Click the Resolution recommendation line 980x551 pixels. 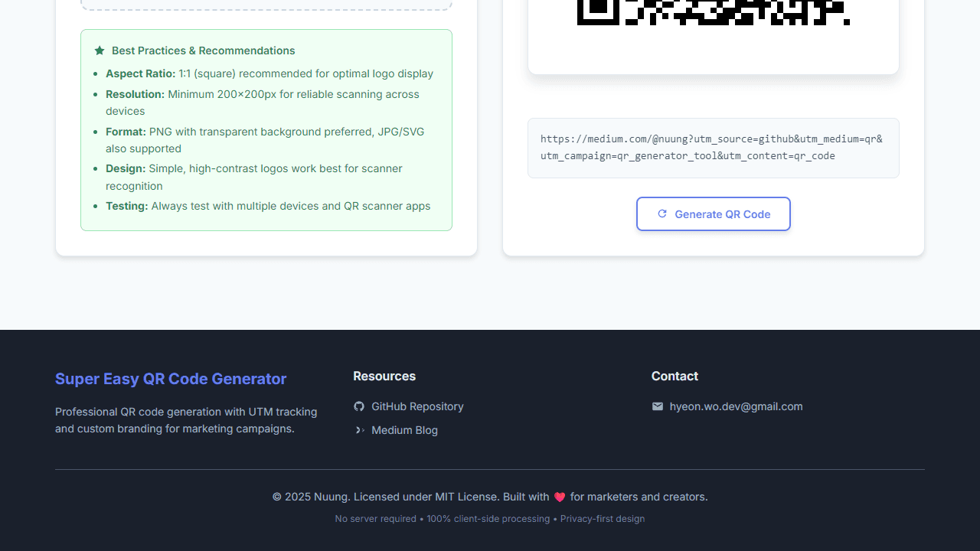coord(263,103)
